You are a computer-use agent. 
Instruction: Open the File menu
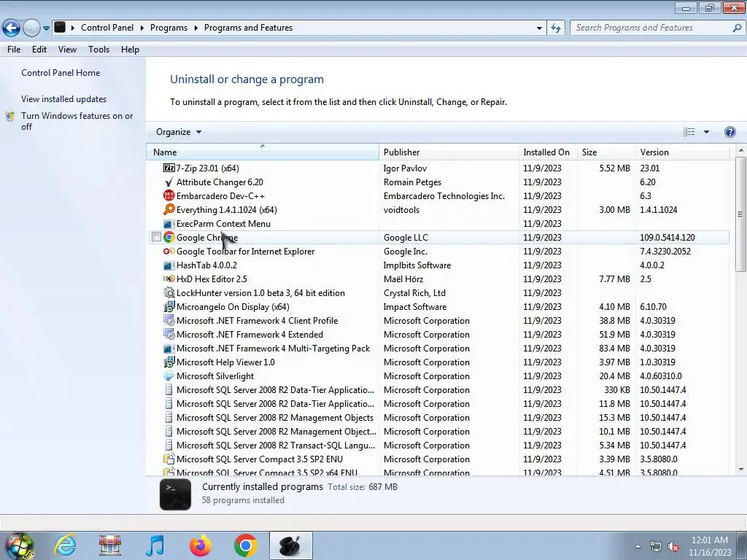click(14, 50)
